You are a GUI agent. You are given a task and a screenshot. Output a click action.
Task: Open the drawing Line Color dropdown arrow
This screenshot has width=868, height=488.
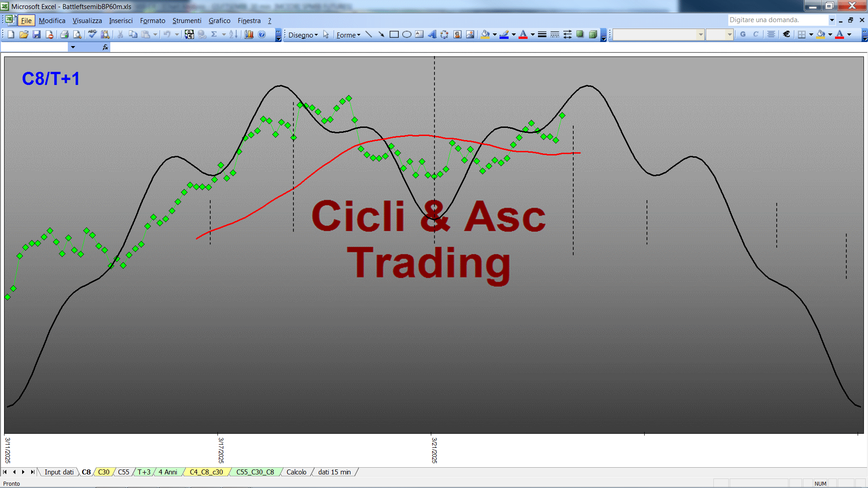point(514,34)
